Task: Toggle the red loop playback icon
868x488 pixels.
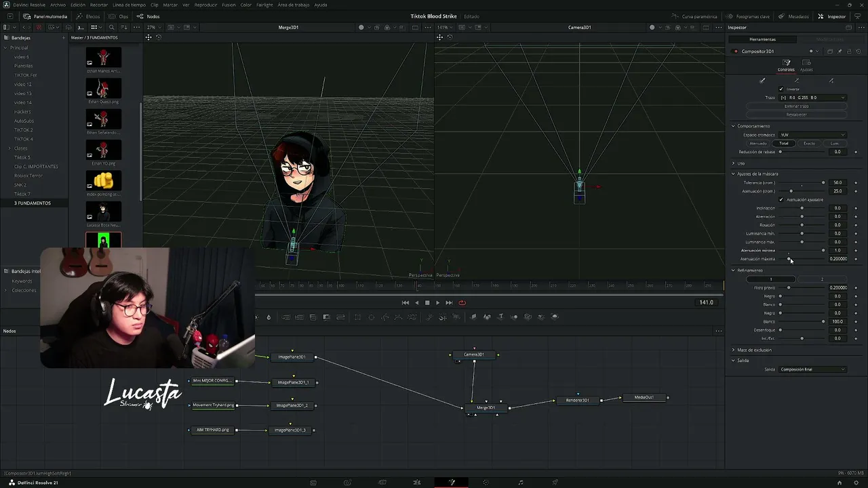Action: (462, 303)
